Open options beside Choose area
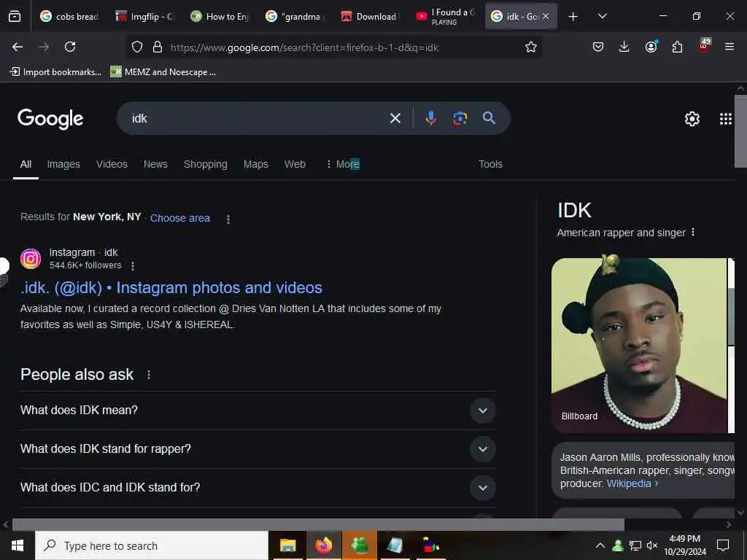This screenshot has height=560, width=747. coord(228,219)
